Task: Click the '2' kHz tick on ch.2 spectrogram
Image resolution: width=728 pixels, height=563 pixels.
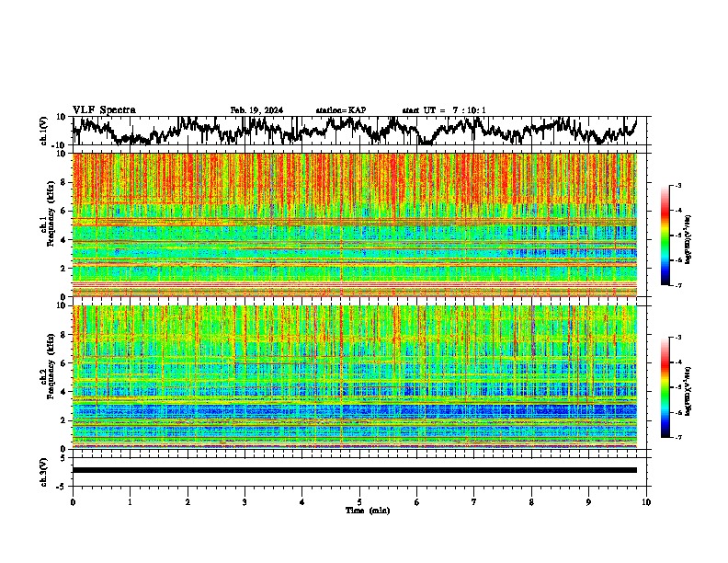Action: pos(63,420)
